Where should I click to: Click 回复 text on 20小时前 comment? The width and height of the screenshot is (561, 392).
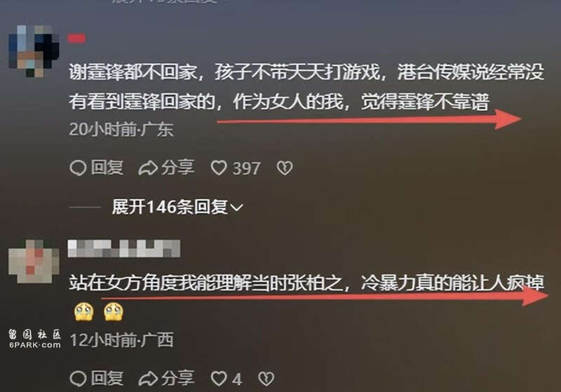point(107,168)
